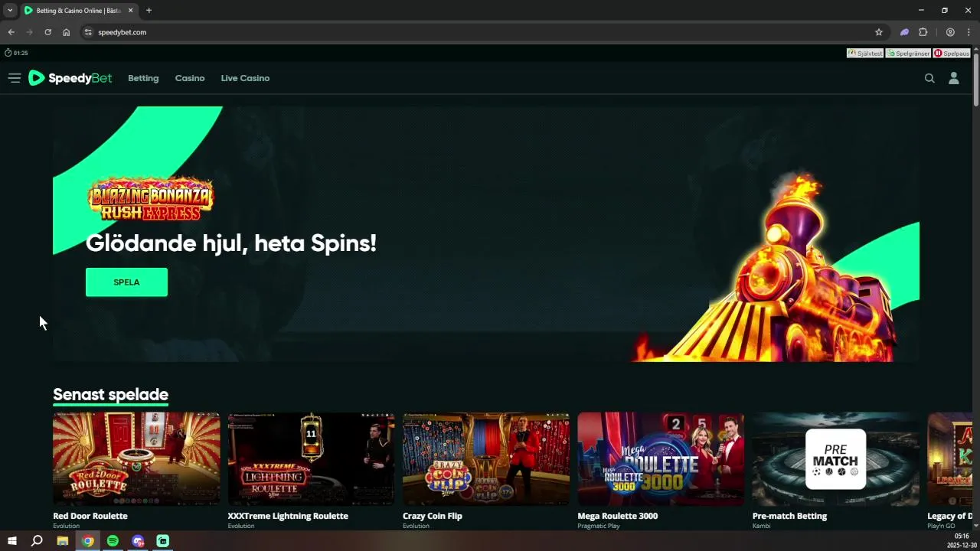Open File Explorer from the taskbar
980x551 pixels.
pos(63,541)
